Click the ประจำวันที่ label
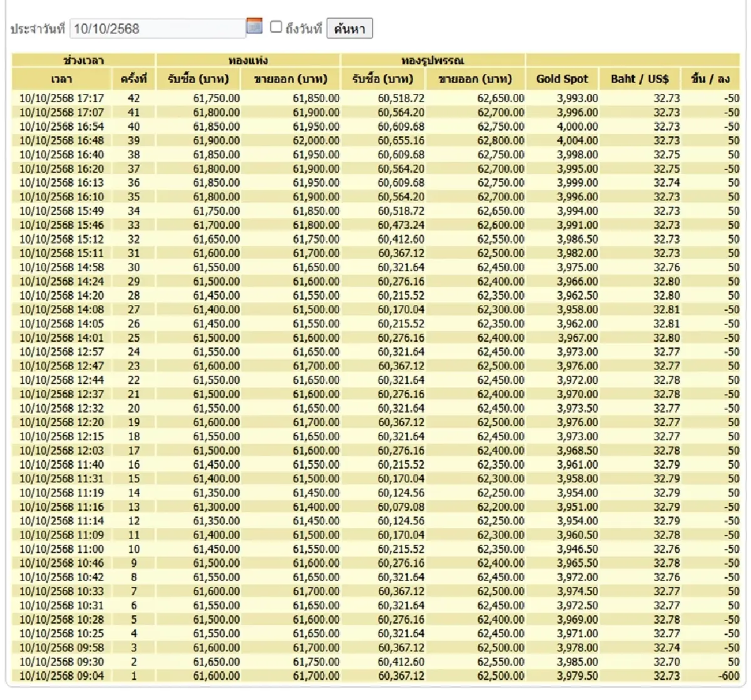751x700 pixels. 38,29
